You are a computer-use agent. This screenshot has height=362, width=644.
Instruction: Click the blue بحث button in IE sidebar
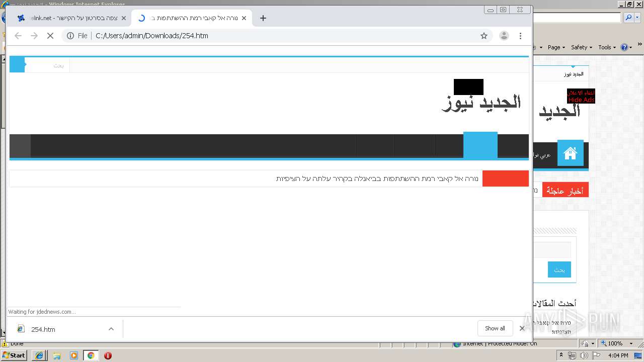click(x=559, y=270)
